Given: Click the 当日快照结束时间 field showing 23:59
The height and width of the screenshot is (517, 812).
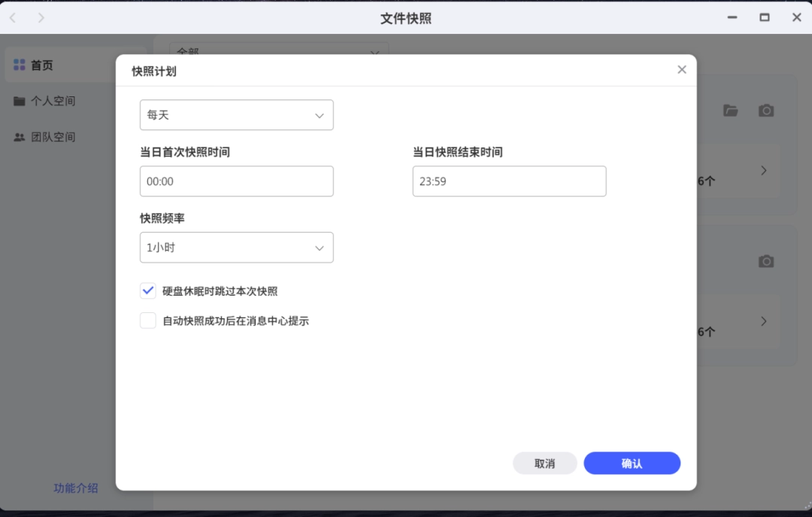Looking at the screenshot, I should [x=509, y=181].
